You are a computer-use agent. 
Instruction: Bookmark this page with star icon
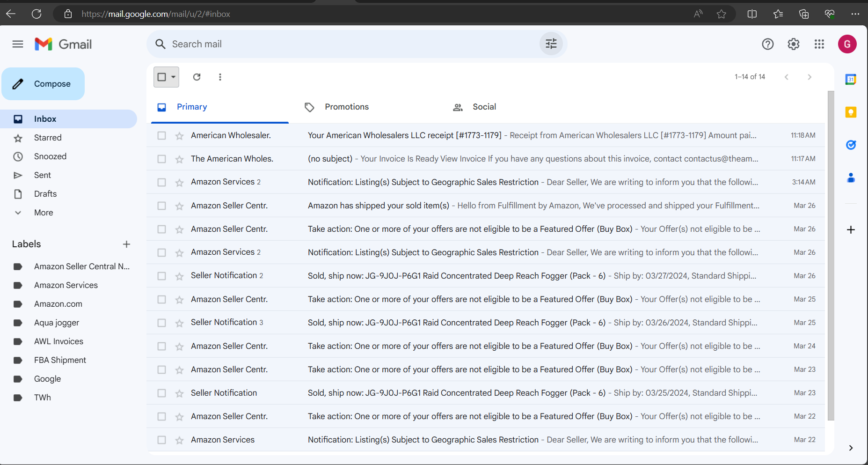(x=722, y=14)
